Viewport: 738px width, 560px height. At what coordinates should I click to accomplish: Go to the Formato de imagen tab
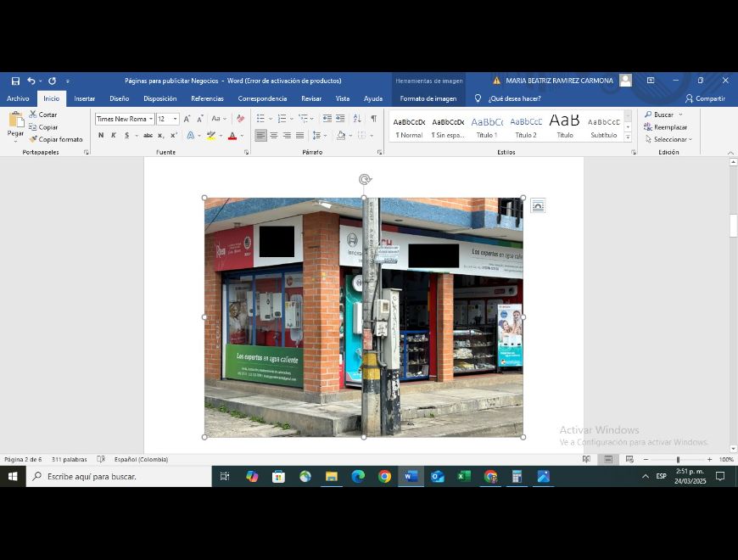[428, 98]
